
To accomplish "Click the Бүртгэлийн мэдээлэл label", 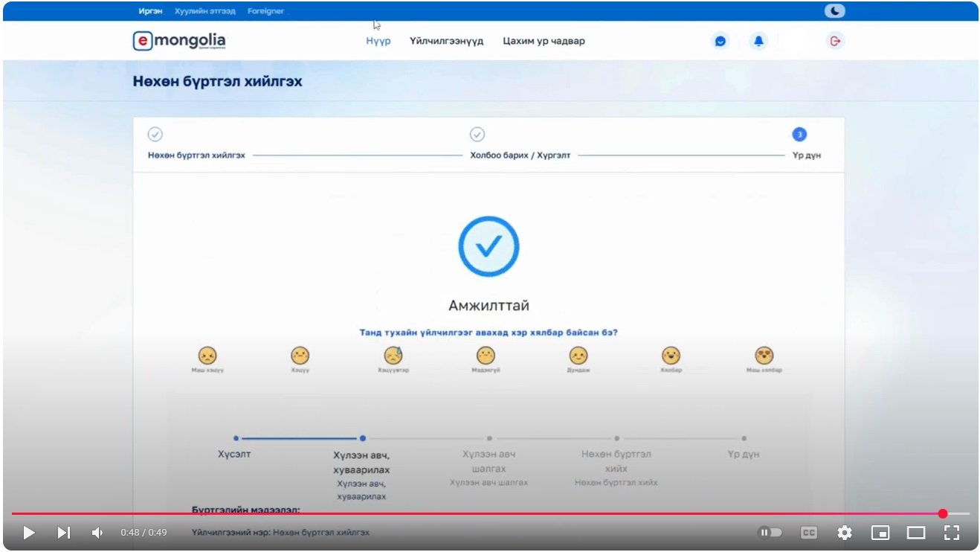I will coord(246,510).
